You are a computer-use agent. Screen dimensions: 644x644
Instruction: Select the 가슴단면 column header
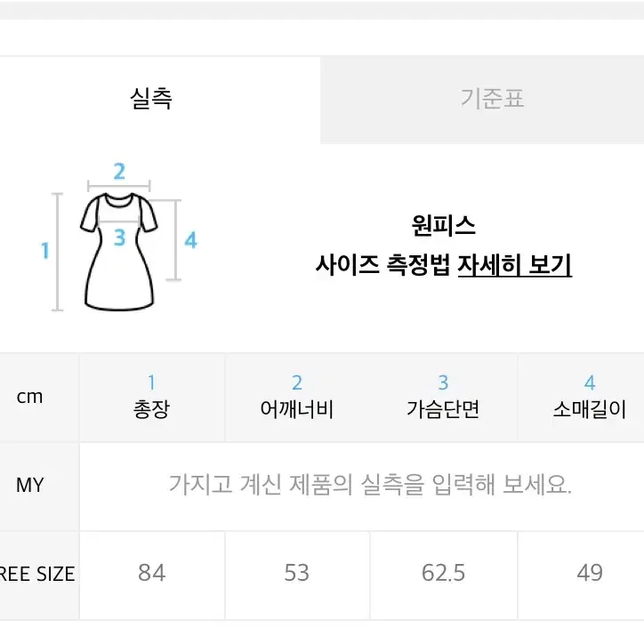pos(443,397)
